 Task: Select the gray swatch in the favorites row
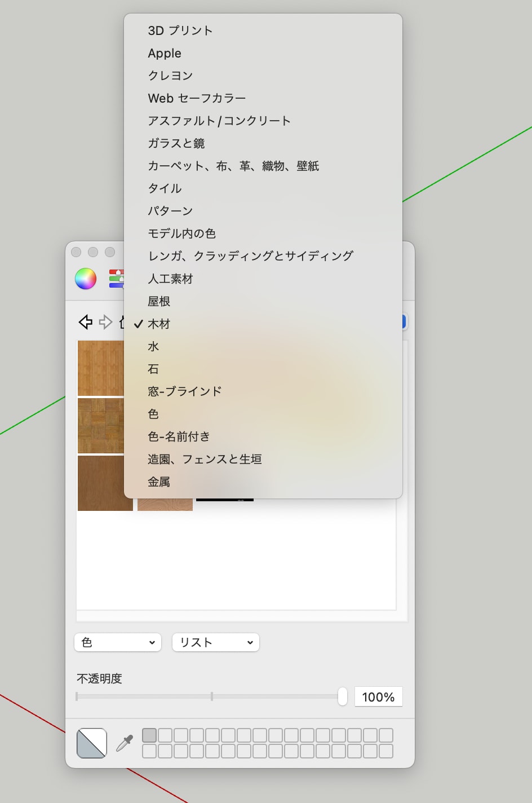click(149, 735)
